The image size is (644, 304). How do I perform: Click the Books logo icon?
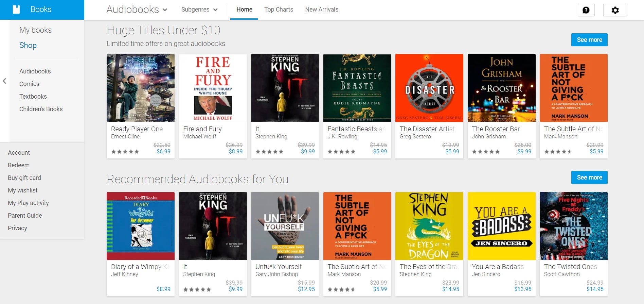tap(16, 10)
